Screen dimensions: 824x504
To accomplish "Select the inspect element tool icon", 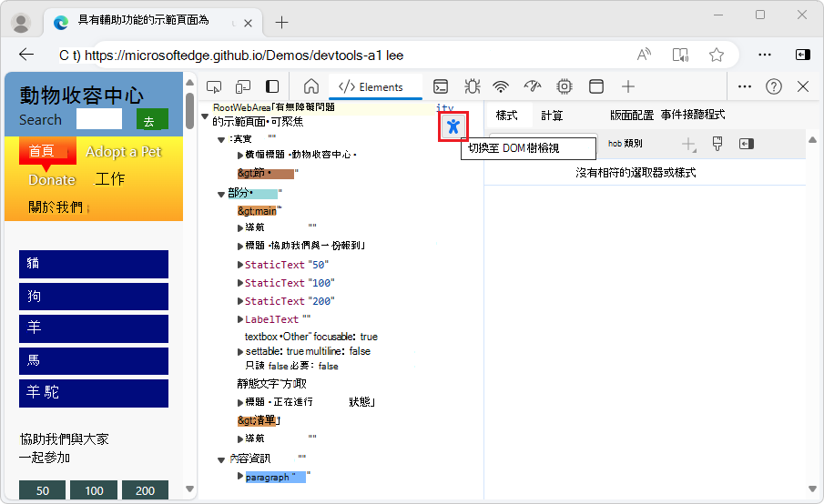I will (214, 86).
